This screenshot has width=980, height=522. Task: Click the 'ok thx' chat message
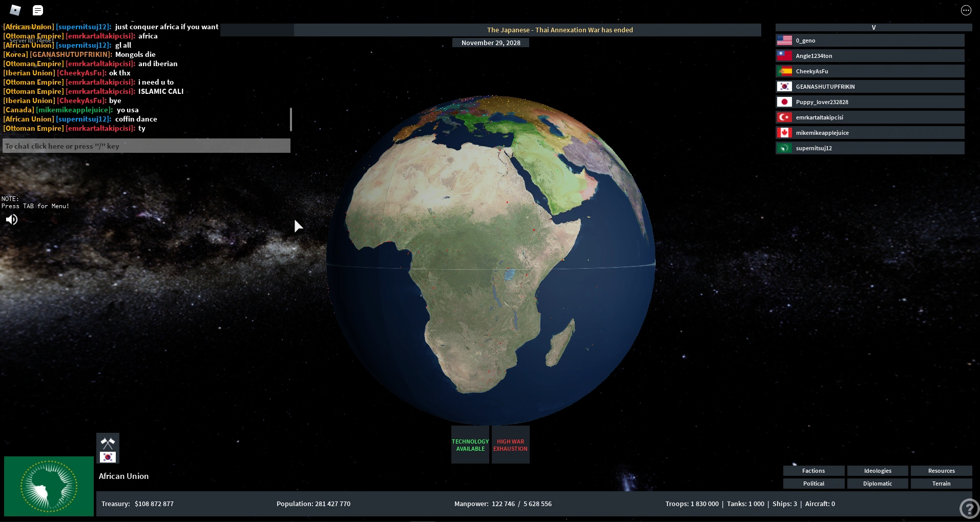click(120, 73)
